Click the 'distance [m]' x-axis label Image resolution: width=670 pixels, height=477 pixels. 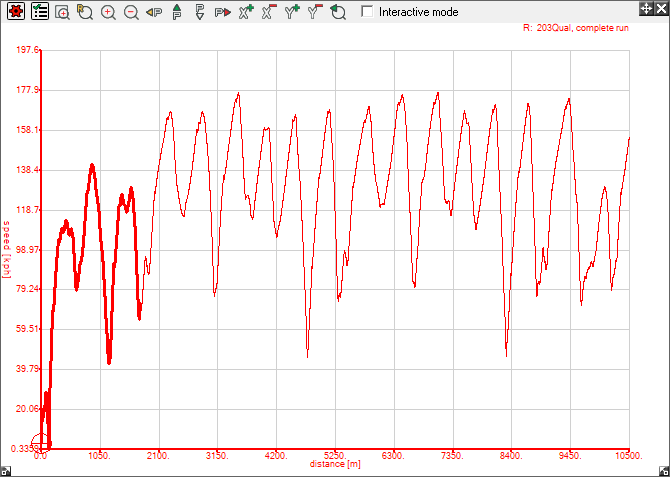(x=334, y=464)
